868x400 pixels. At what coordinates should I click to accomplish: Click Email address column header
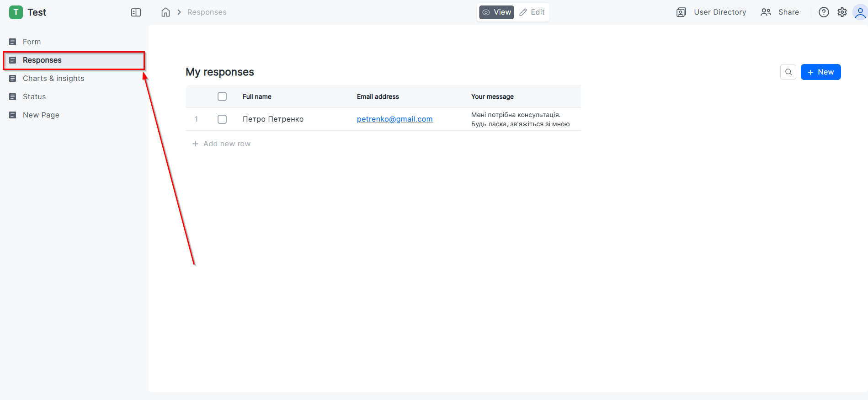tap(378, 97)
